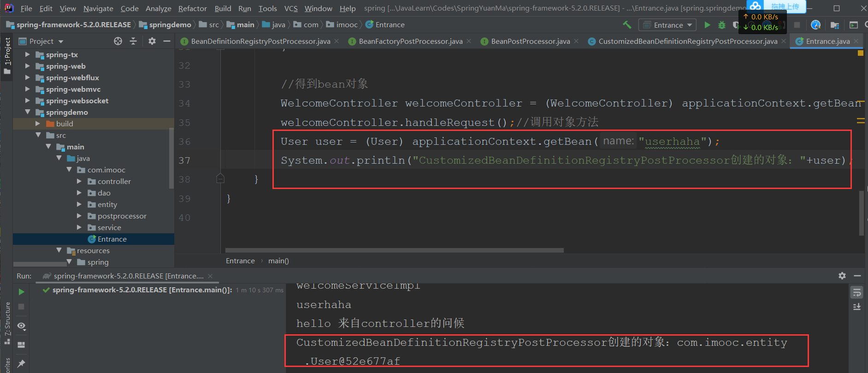Collapse all in Project panel
Image resolution: width=868 pixels, height=373 pixels.
[133, 41]
